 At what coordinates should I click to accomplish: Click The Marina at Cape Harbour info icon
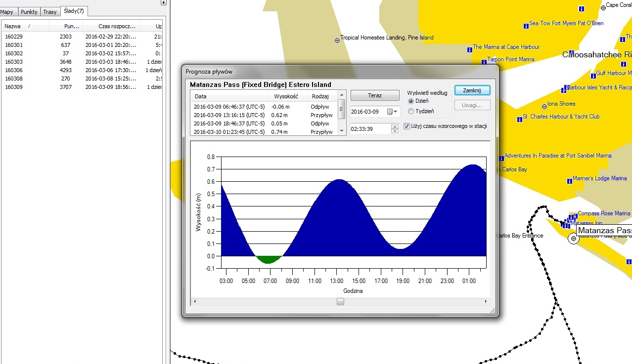pyautogui.click(x=469, y=50)
